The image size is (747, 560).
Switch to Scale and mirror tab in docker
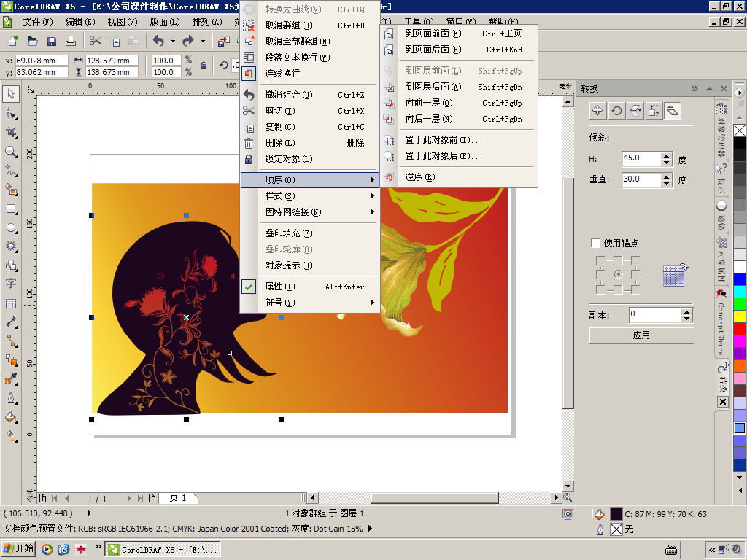pos(635,111)
